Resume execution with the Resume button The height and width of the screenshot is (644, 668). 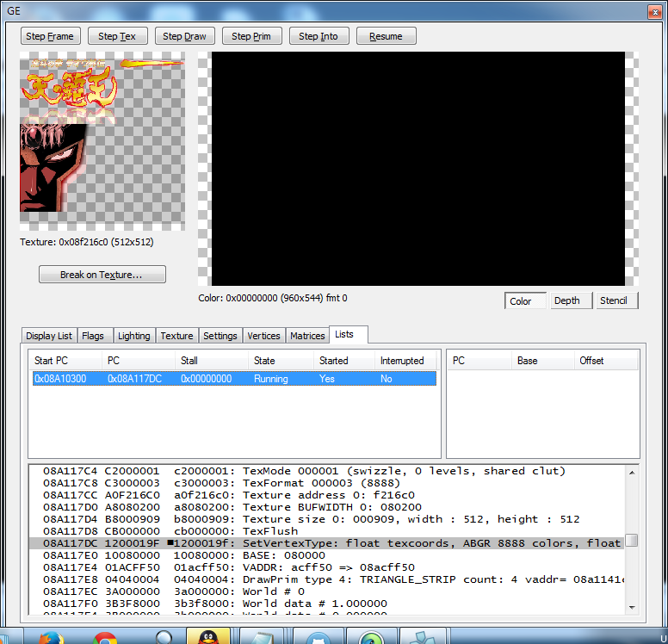point(386,36)
